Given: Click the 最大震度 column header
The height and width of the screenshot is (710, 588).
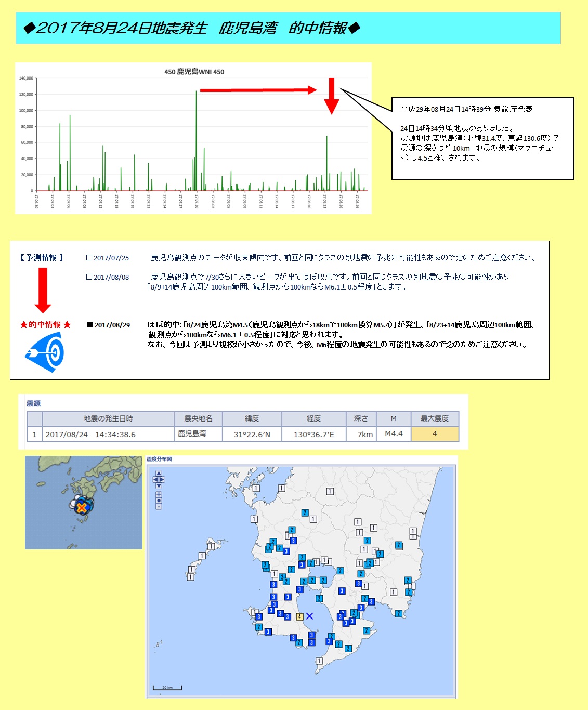Looking at the screenshot, I should click(435, 418).
